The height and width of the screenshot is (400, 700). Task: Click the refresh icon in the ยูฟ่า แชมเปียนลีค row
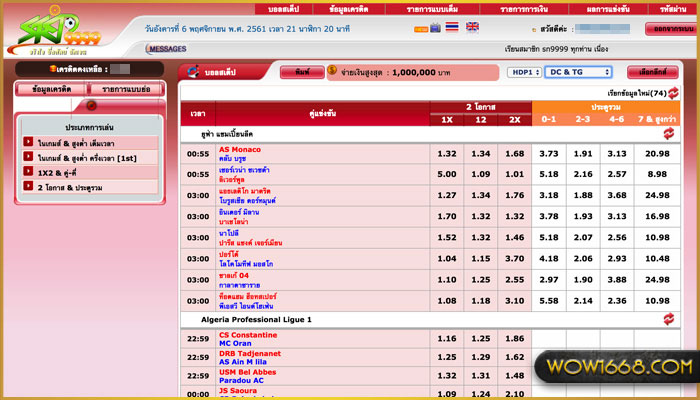(668, 132)
